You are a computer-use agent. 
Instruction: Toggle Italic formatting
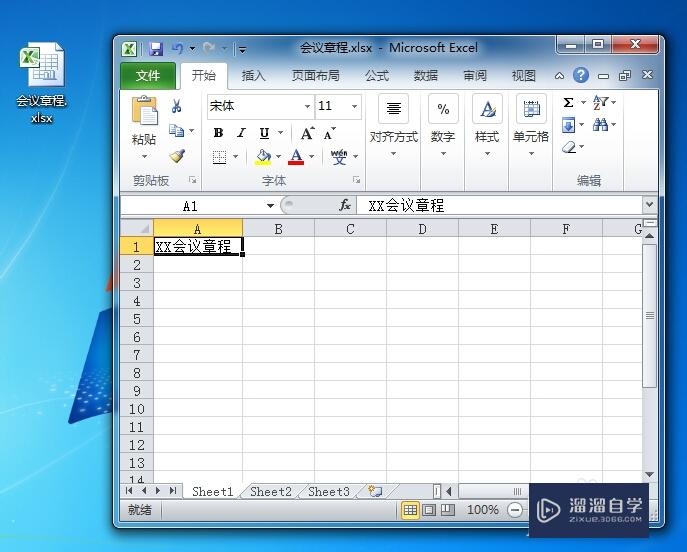tap(241, 133)
